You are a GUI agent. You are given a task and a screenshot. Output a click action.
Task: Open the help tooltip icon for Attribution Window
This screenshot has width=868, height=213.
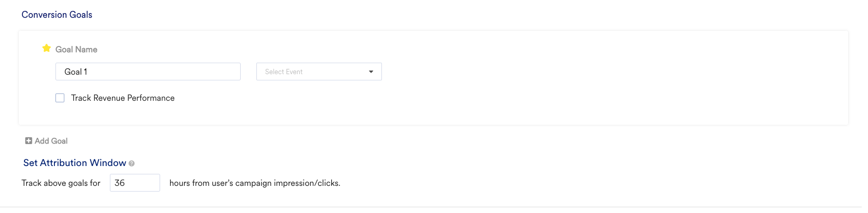pyautogui.click(x=132, y=163)
